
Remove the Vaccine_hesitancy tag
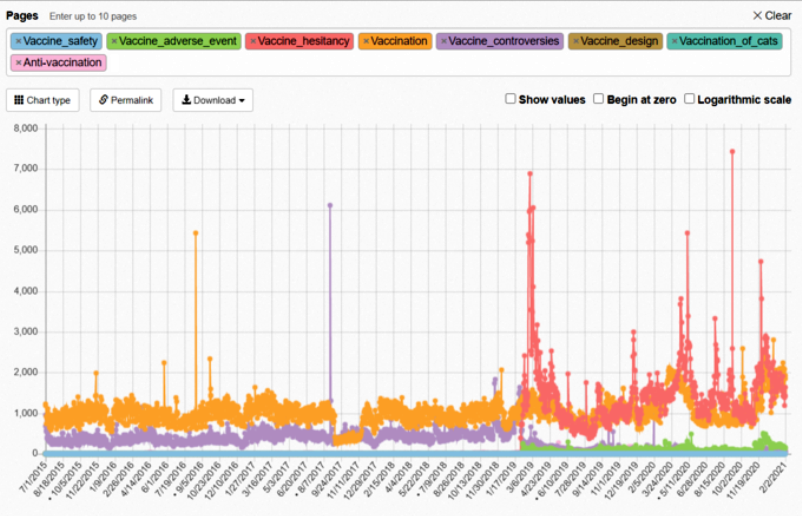pyautogui.click(x=253, y=41)
